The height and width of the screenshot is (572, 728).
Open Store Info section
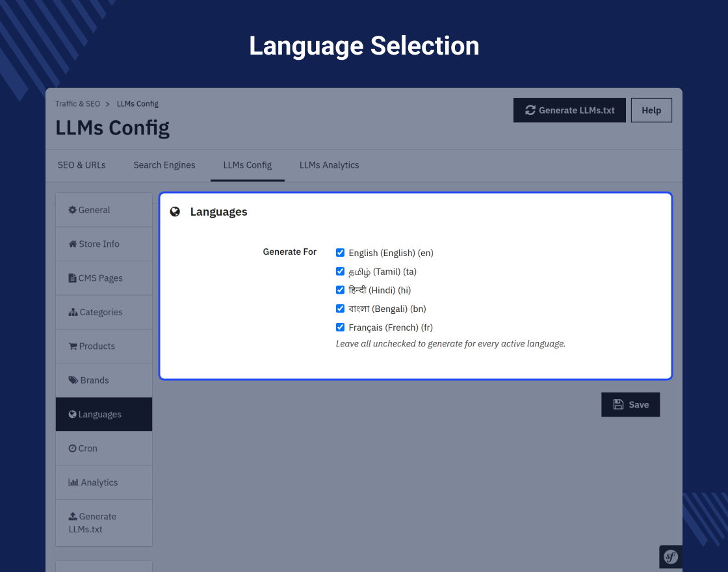[x=104, y=244]
